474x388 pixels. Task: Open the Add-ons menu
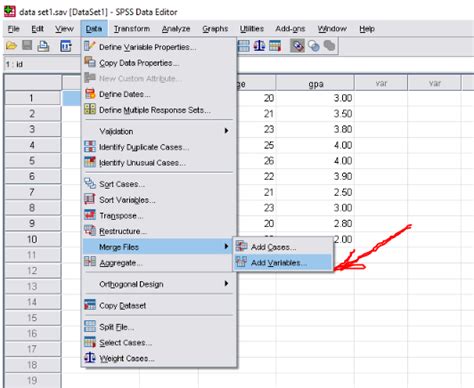[x=290, y=29]
